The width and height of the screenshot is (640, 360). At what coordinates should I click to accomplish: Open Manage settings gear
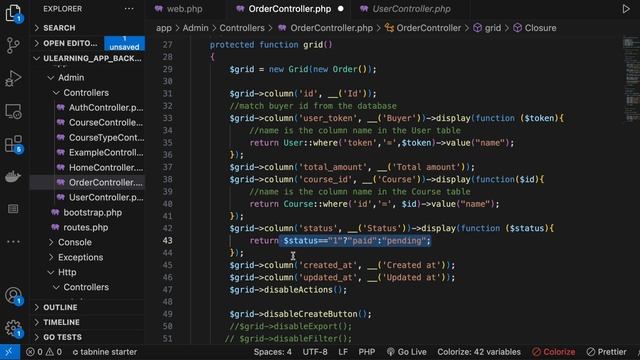tap(13, 328)
